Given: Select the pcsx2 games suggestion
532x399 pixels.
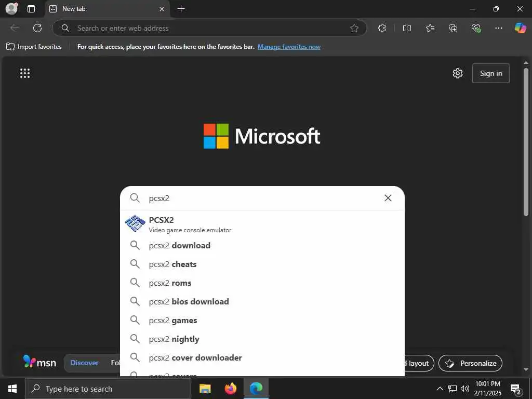Looking at the screenshot, I should [262, 320].
